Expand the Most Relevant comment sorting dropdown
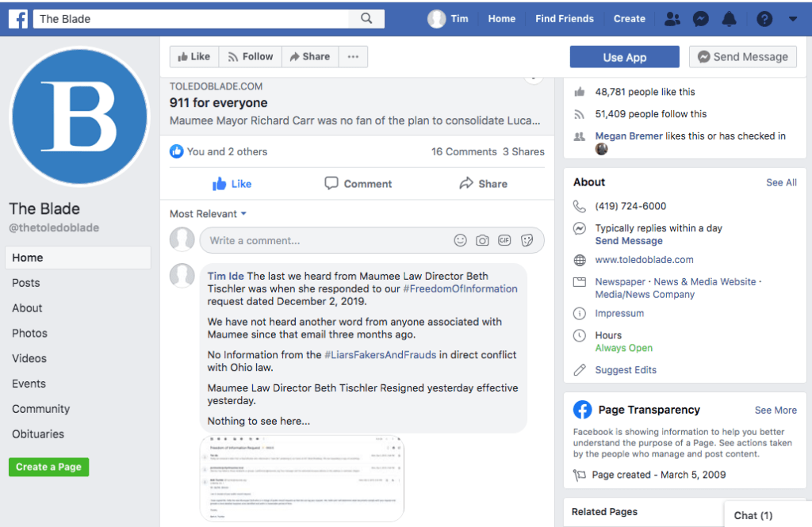This screenshot has height=527, width=812. 208,214
